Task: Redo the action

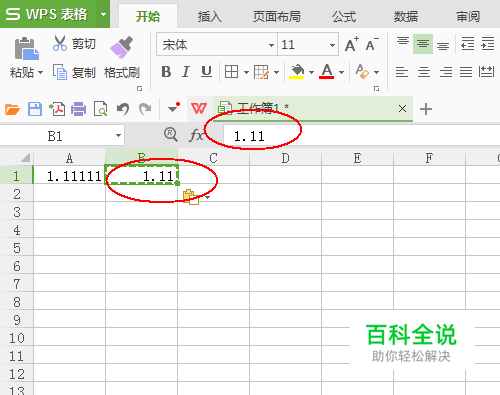Action: click(145, 109)
